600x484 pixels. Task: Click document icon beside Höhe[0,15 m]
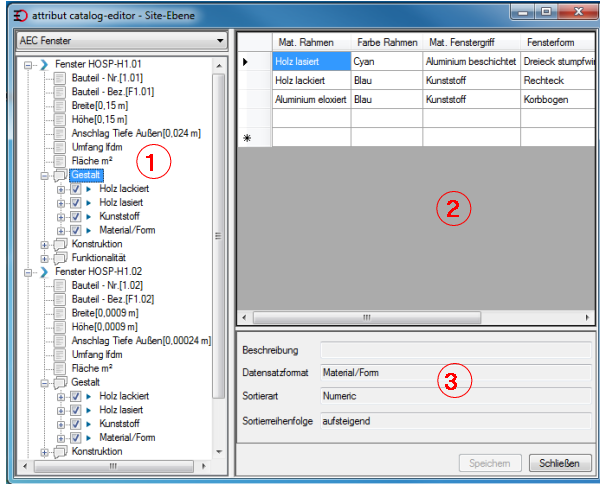point(60,120)
